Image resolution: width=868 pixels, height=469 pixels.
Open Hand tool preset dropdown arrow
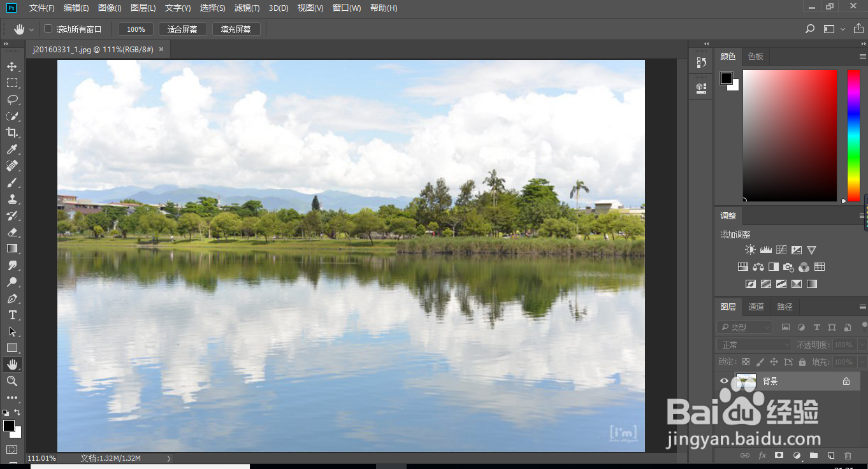coord(31,29)
